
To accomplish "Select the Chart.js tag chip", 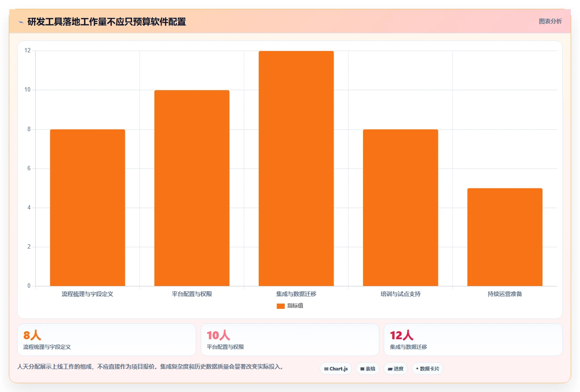I will (x=336, y=369).
